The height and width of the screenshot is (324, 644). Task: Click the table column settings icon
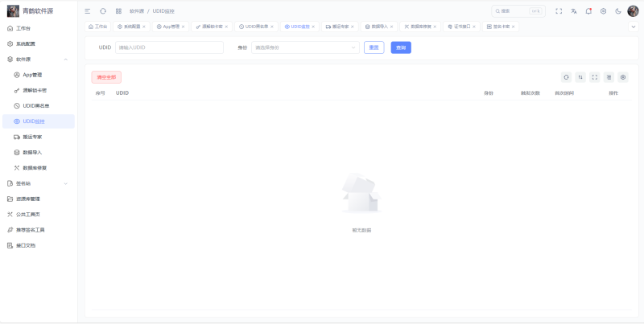click(x=623, y=77)
